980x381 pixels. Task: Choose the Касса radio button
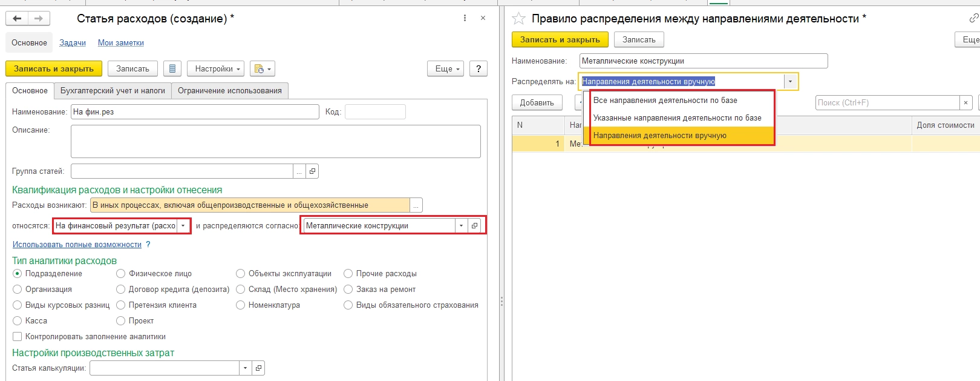(x=17, y=321)
